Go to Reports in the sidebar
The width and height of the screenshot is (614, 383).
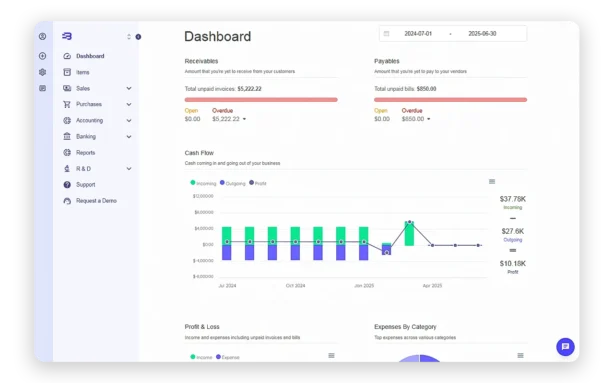pos(85,153)
